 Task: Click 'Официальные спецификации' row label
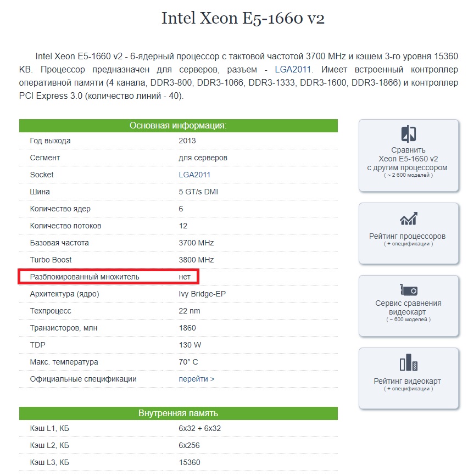(83, 379)
